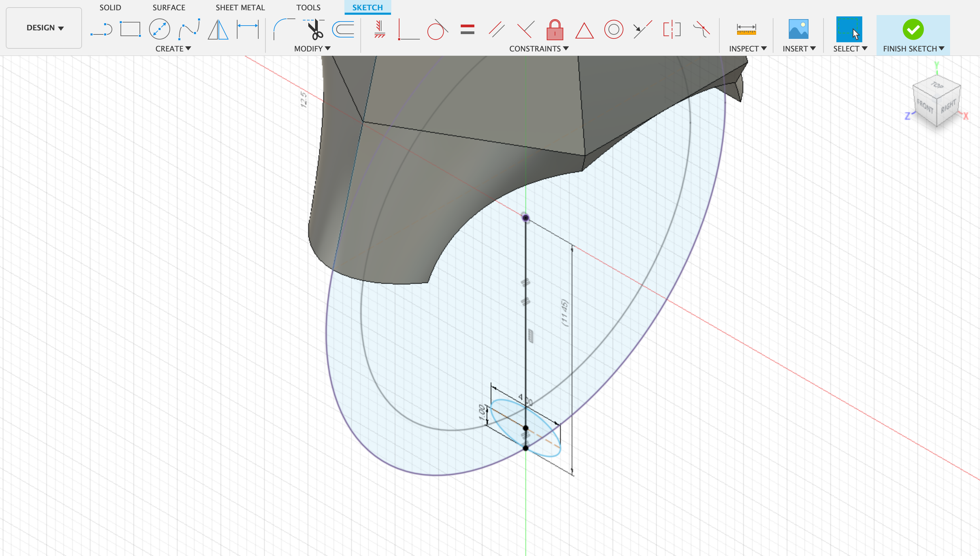This screenshot has height=556, width=980.
Task: Click the Canvas insert image icon
Action: click(x=798, y=29)
